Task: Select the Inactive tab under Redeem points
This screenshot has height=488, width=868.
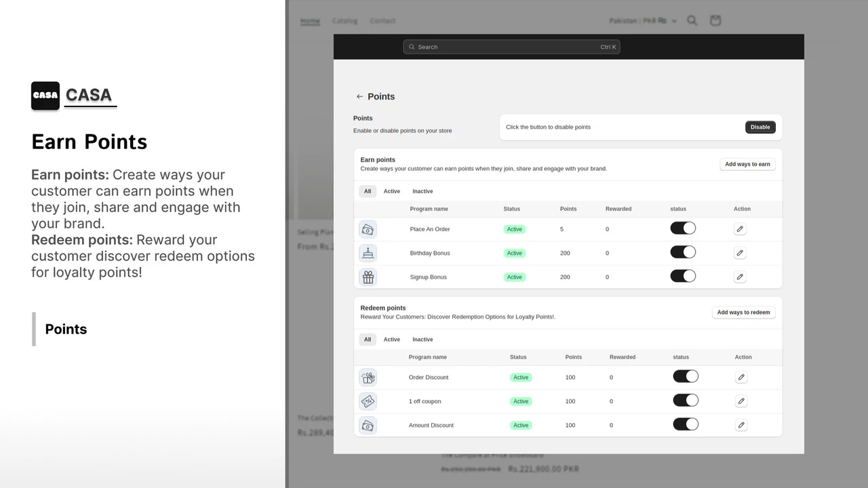Action: coord(422,340)
